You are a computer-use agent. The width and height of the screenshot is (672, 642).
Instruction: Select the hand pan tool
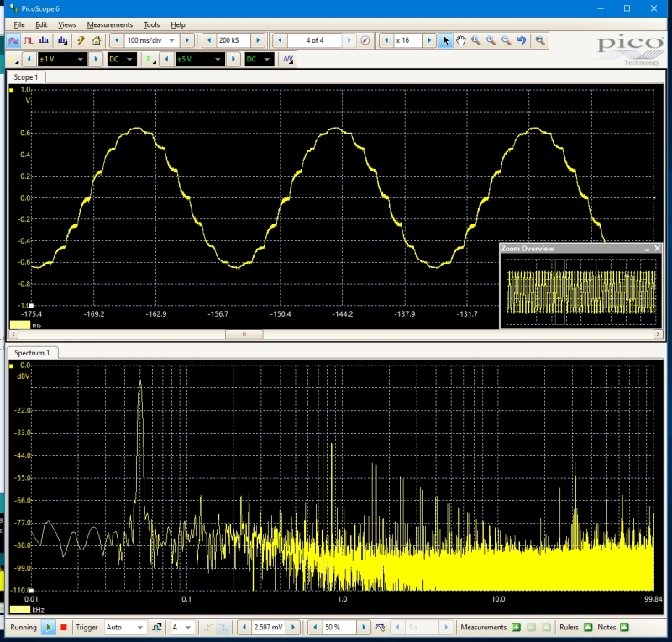[460, 40]
